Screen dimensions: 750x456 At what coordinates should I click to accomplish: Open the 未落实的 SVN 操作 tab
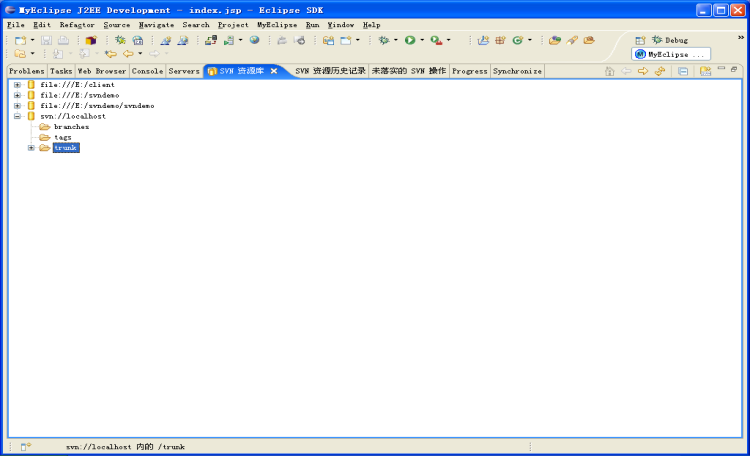[x=409, y=71]
